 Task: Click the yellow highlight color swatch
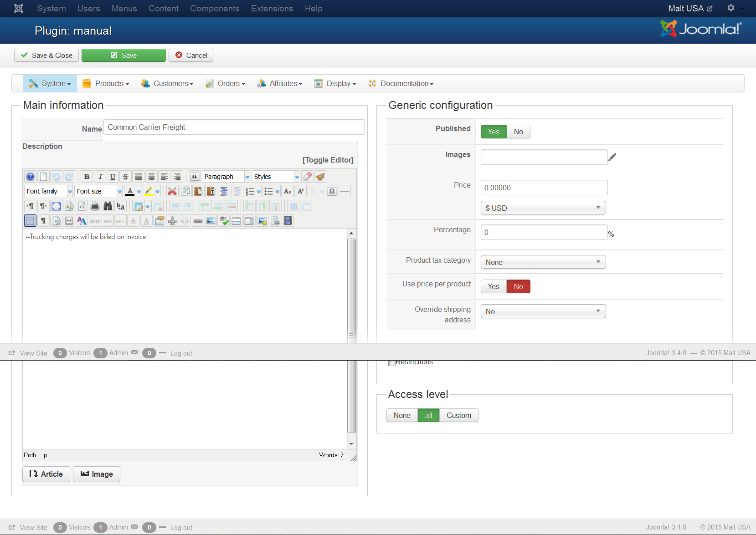149,191
